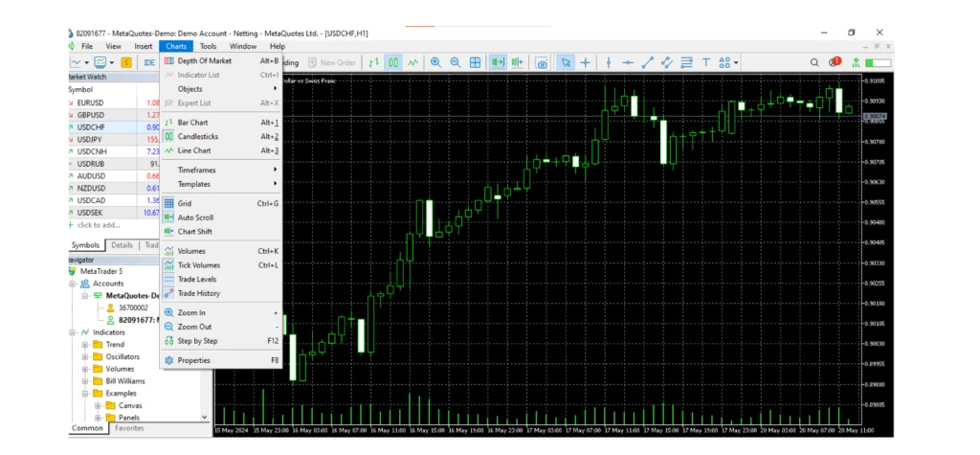Viewport: 980px width, 455px height.
Task: Click 'click to add...' in Market Watch
Action: (x=100, y=225)
